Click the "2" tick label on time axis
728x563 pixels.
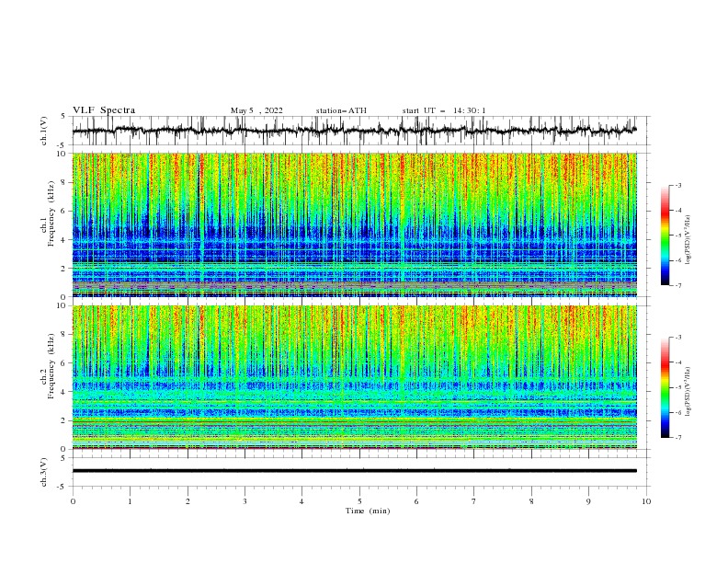pyautogui.click(x=188, y=501)
